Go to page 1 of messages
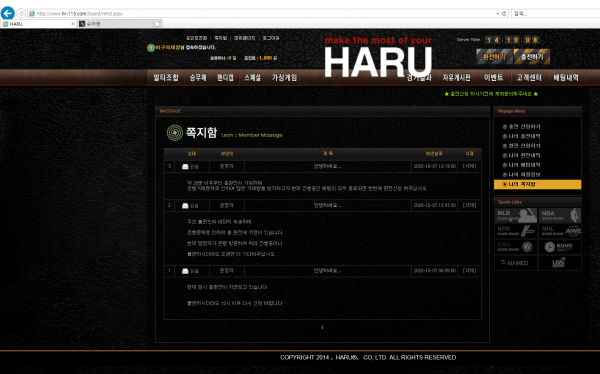The height and width of the screenshot is (374, 600). click(x=322, y=327)
